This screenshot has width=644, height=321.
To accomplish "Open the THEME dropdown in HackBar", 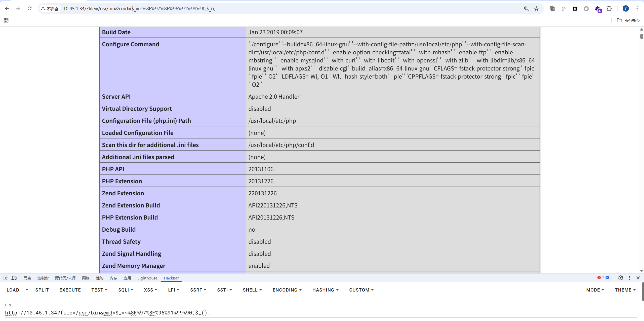I will pyautogui.click(x=625, y=290).
